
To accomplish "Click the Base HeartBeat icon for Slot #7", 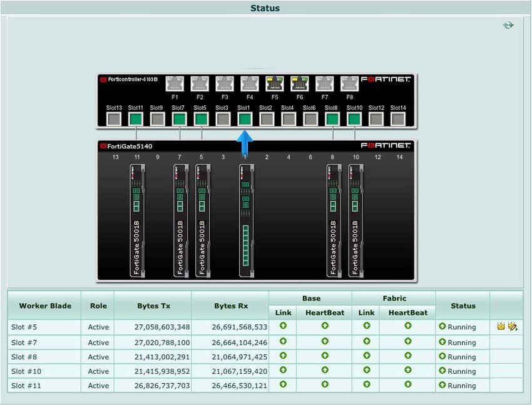I will [x=325, y=341].
